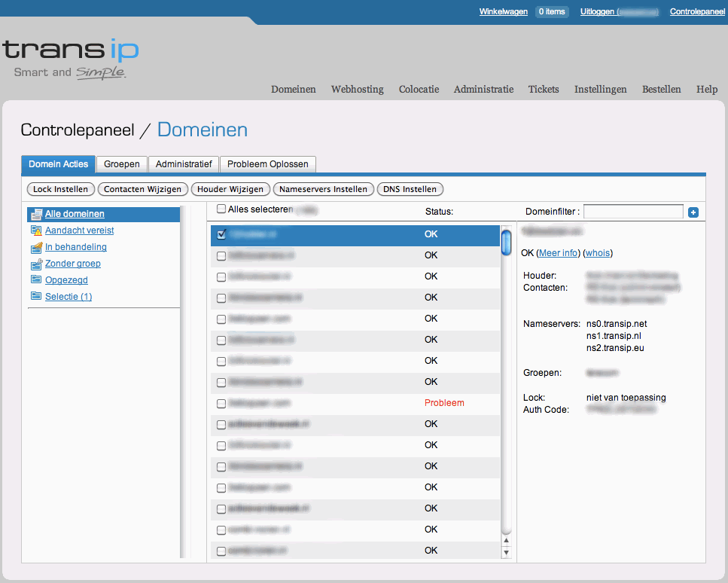Open the Bestellen menu
This screenshot has width=728, height=583.
click(x=662, y=89)
